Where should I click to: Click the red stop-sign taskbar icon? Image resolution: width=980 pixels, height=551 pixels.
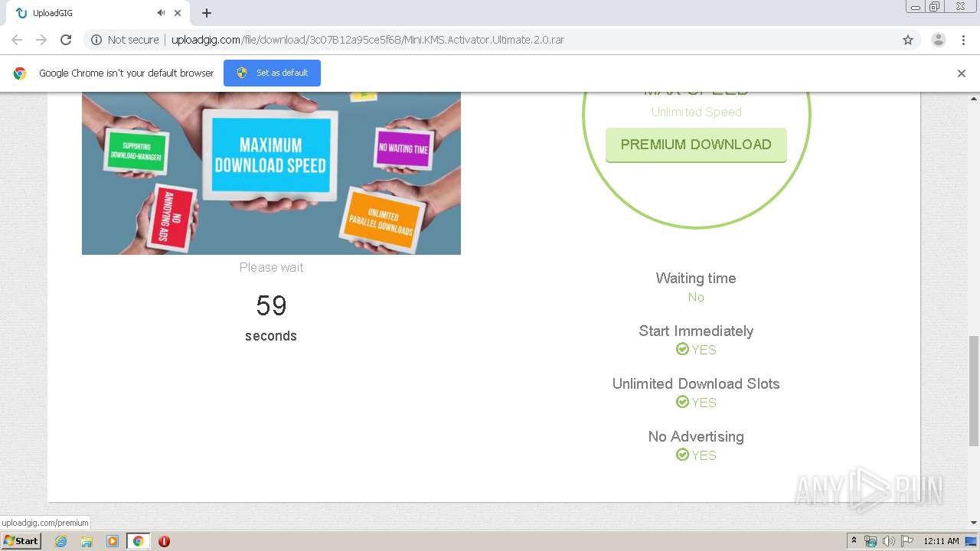tap(164, 541)
